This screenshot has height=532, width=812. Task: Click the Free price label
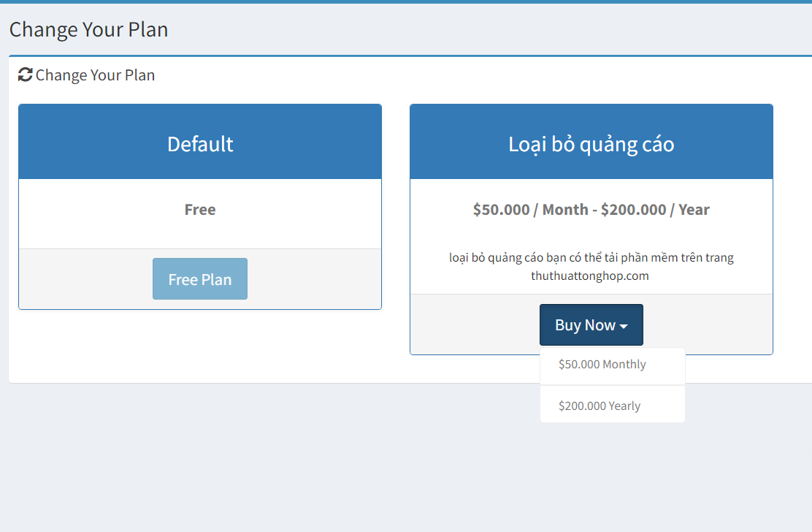click(200, 210)
